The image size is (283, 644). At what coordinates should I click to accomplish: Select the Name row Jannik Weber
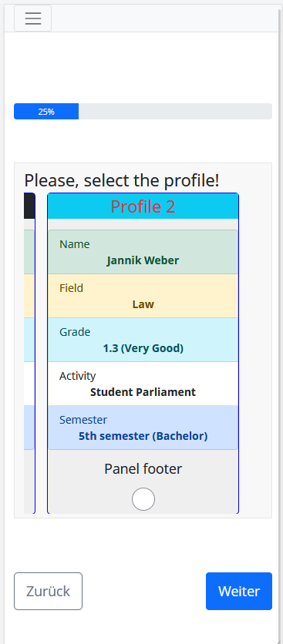(x=143, y=252)
